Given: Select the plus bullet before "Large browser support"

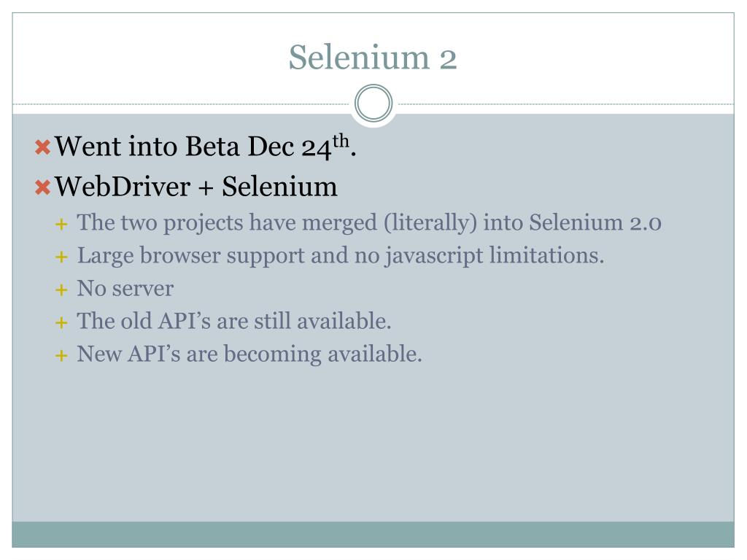Looking at the screenshot, I should pyautogui.click(x=62, y=257).
